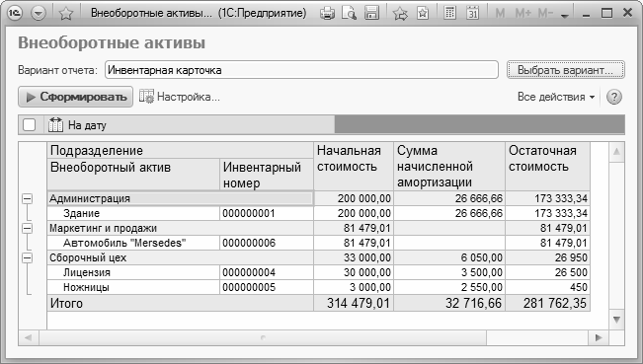Open help with question mark icon
643x364 pixels.
(x=614, y=97)
